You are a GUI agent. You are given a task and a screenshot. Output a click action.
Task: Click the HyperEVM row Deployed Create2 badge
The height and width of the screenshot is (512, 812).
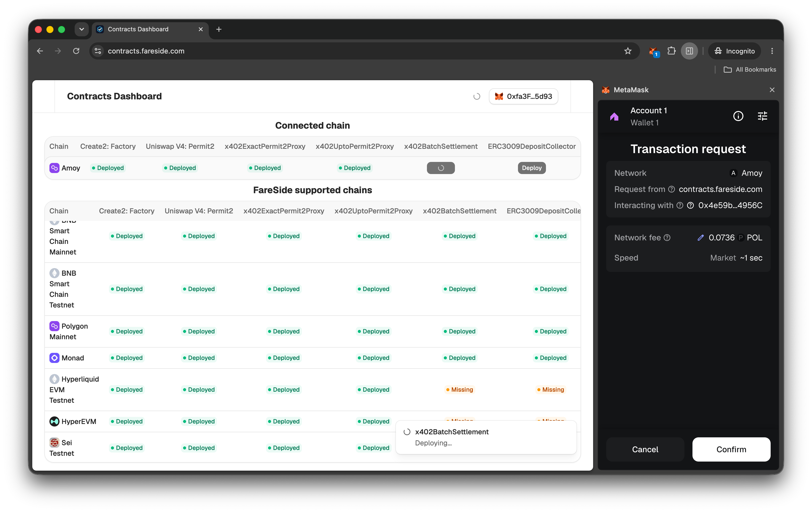pos(126,421)
